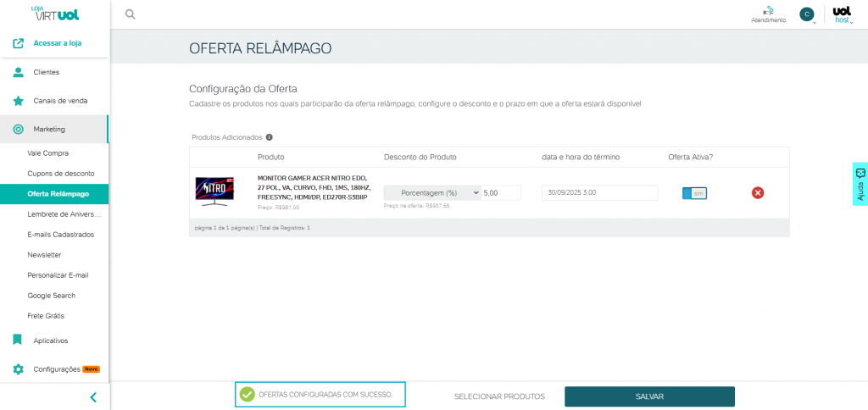Click the Salvar button
Screen dimensions: 868x410
(x=649, y=396)
